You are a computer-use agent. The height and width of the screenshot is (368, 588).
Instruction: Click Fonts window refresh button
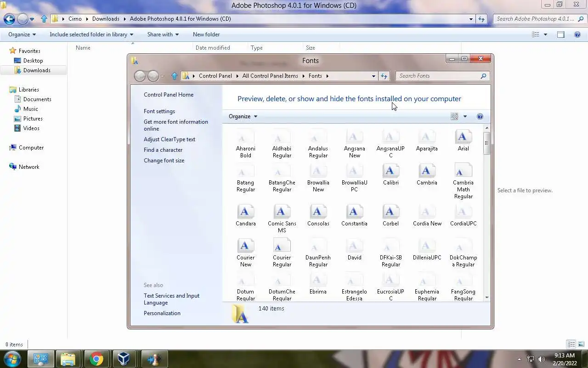pos(384,76)
